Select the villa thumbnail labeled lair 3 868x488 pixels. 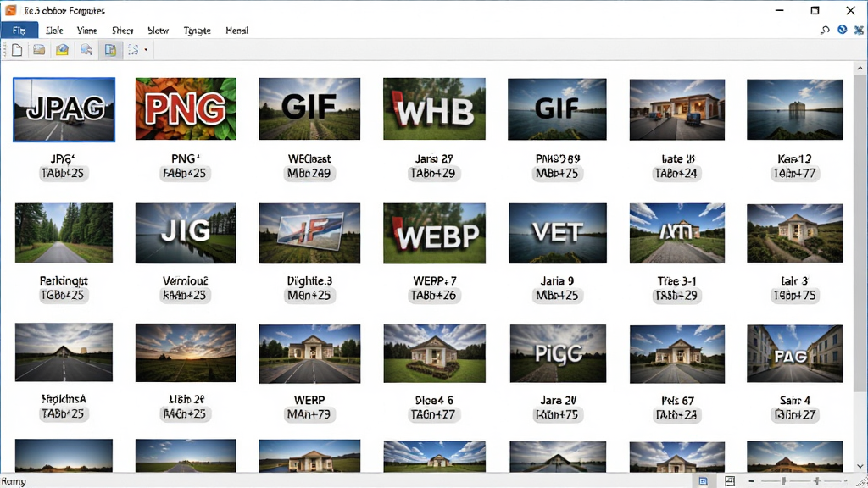point(795,233)
